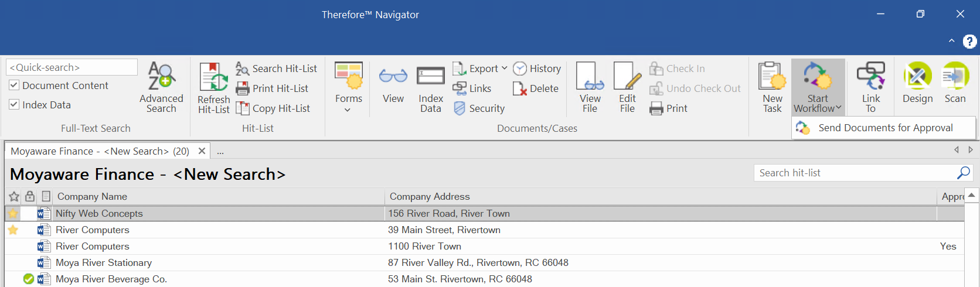The width and height of the screenshot is (980, 287).
Task: Refresh the Hit-List
Action: (214, 88)
